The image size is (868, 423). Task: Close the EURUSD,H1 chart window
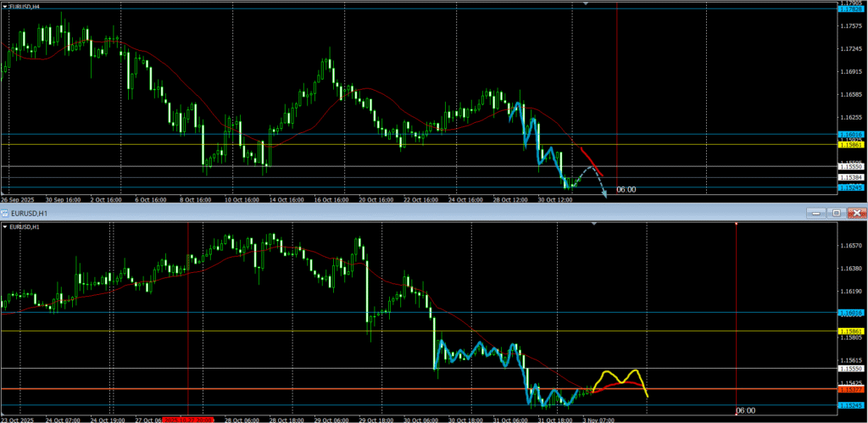(x=857, y=213)
